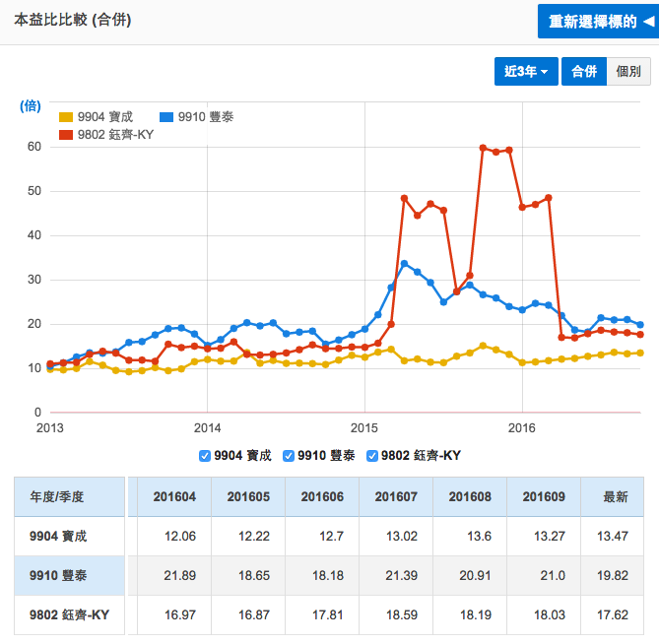This screenshot has width=659, height=644.
Task: Click the 2015 label on the x-axis
Action: [x=364, y=428]
